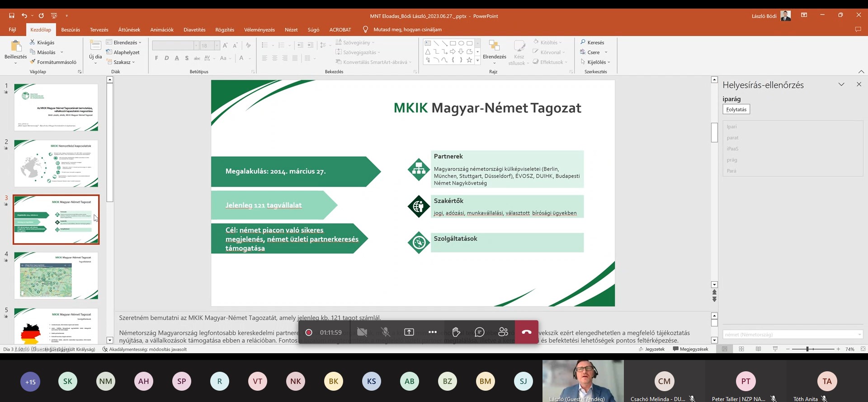Collapse the ribbon with the chevron
The width and height of the screenshot is (868, 402).
[861, 72]
